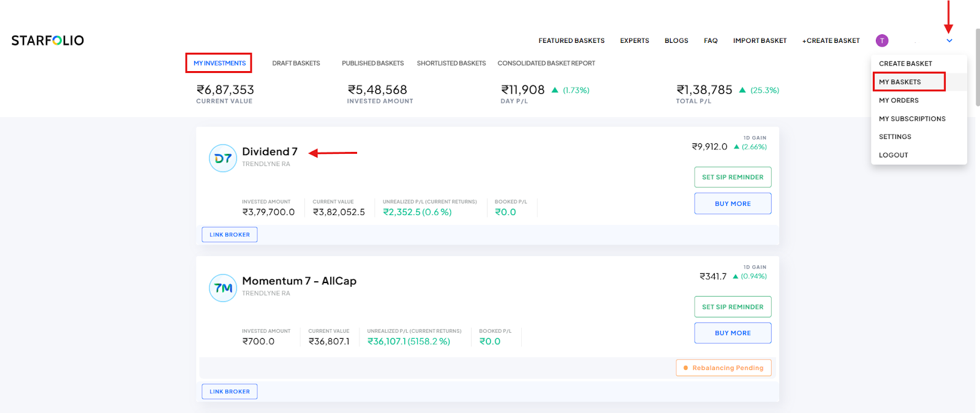980x413 pixels.
Task: Open Featured Baskets navigation link
Action: [x=571, y=40]
